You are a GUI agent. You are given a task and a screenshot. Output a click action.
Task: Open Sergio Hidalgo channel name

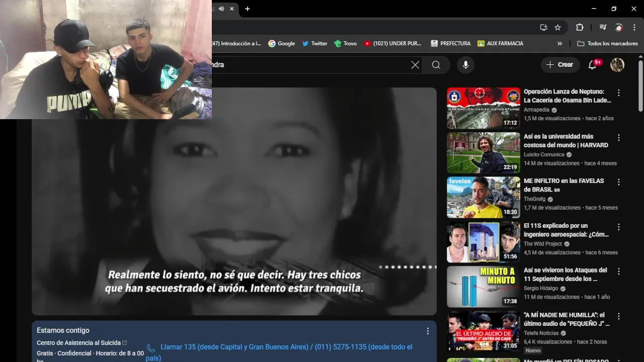click(541, 289)
